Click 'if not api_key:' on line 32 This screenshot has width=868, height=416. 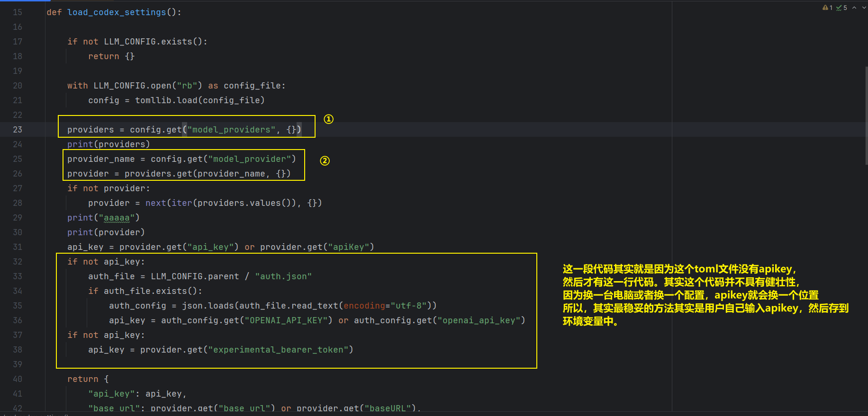point(106,262)
